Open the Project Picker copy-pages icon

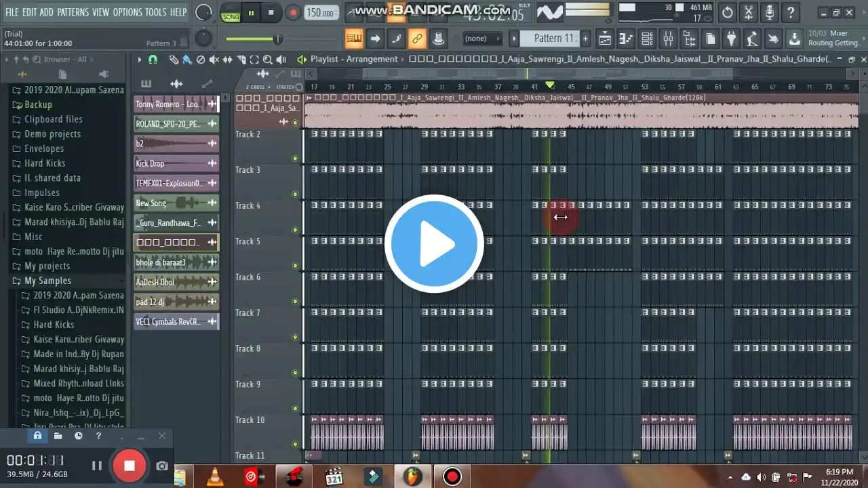pos(710,39)
